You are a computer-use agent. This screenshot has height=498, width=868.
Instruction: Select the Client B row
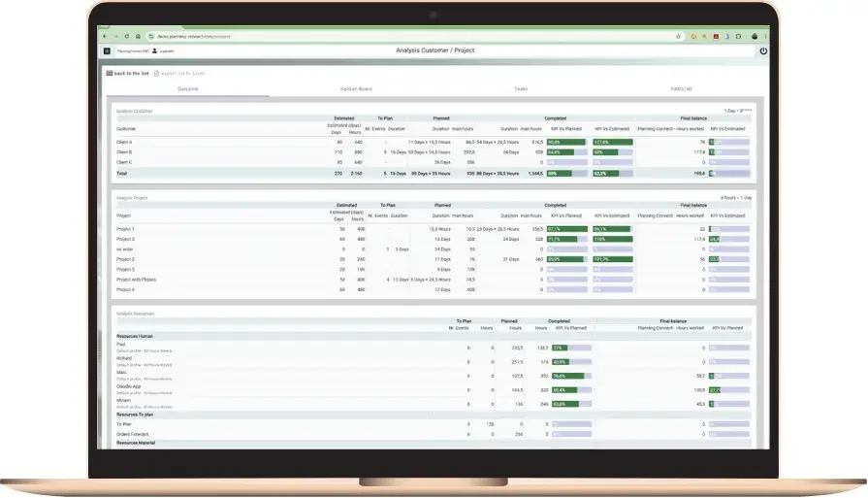(433, 152)
